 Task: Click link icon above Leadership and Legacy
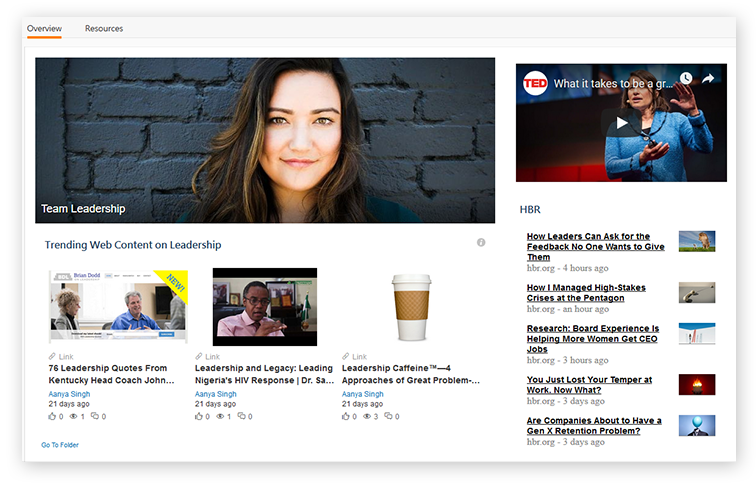(x=199, y=356)
